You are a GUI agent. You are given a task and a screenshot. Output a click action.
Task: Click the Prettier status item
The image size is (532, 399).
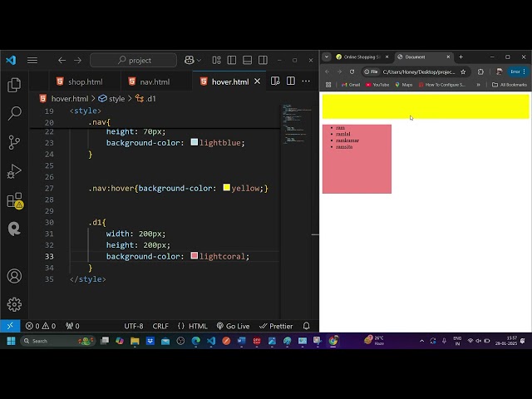[x=276, y=326]
